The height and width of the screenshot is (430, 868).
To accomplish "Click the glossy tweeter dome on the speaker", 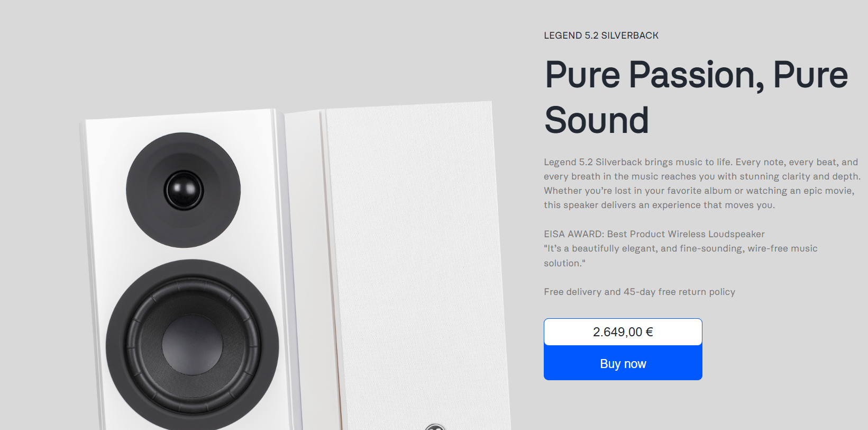I will (x=184, y=190).
